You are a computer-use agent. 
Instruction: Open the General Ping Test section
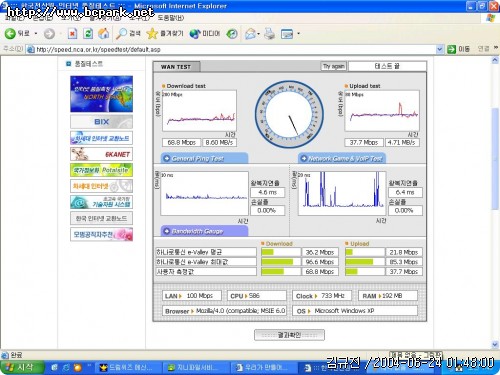[x=204, y=158]
